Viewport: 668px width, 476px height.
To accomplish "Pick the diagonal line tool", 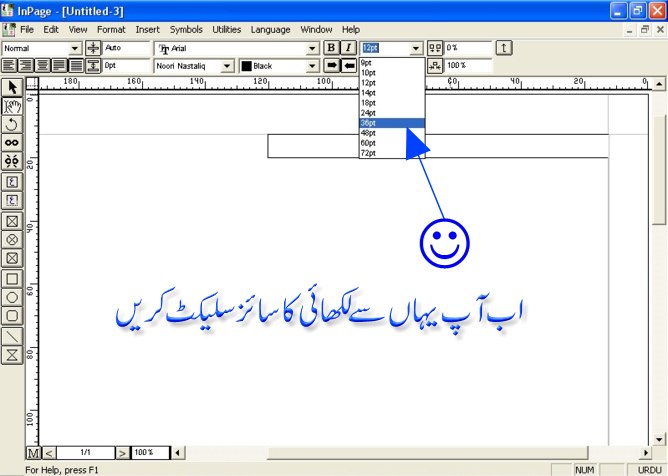I will [12, 335].
